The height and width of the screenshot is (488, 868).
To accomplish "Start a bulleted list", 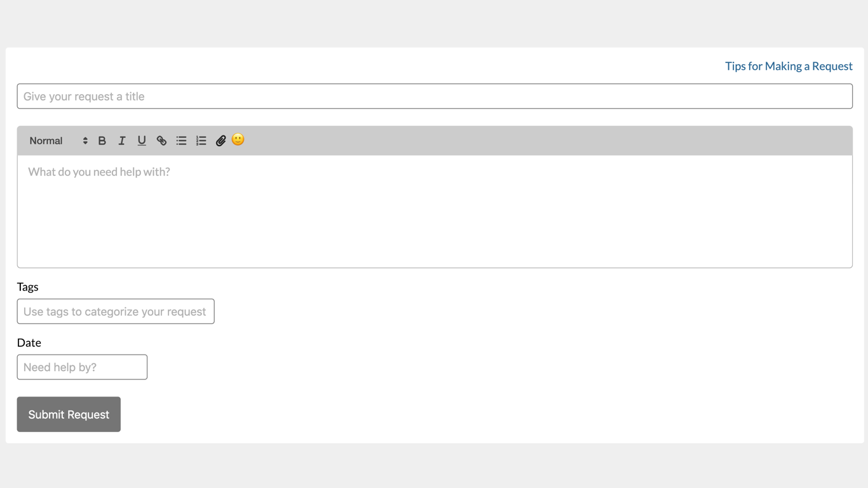I will pyautogui.click(x=181, y=140).
